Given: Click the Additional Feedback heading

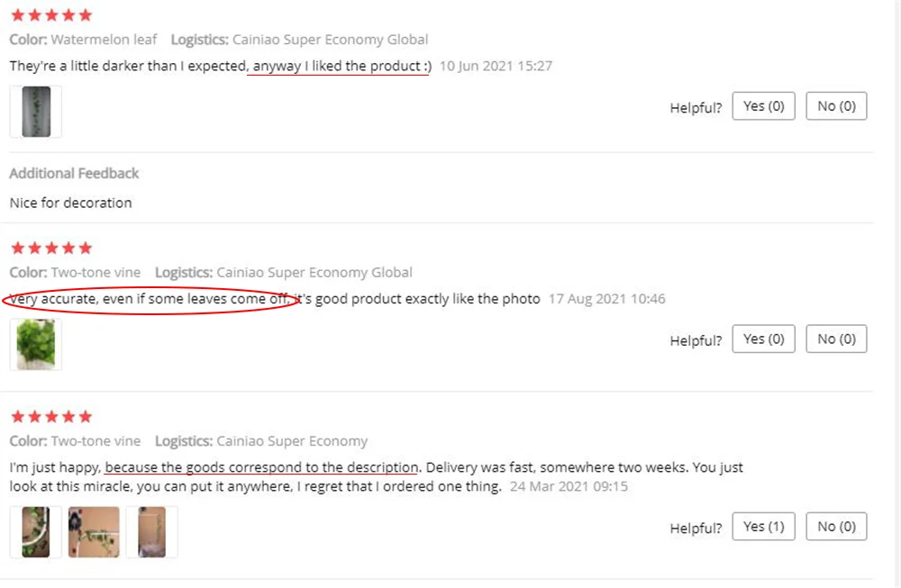Looking at the screenshot, I should 74,174.
